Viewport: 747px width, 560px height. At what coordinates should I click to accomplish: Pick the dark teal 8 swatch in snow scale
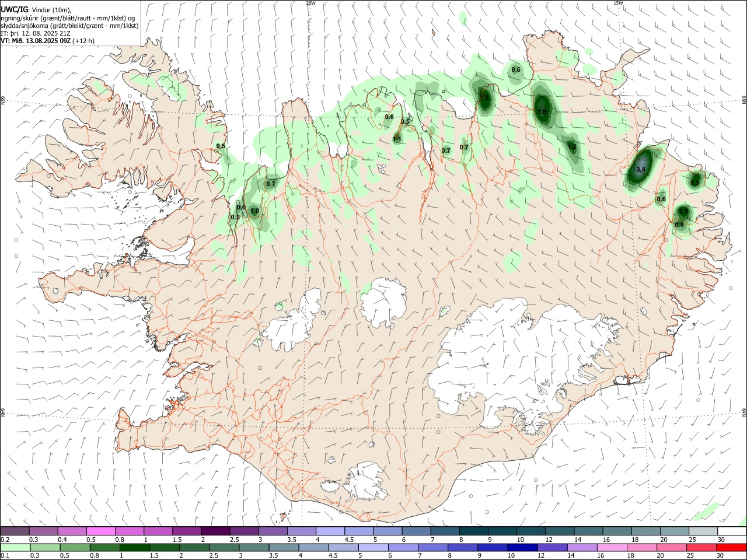pyautogui.click(x=474, y=531)
